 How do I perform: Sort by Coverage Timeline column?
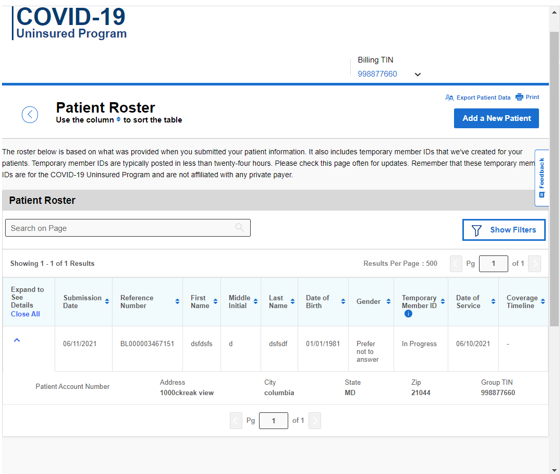[542, 301]
